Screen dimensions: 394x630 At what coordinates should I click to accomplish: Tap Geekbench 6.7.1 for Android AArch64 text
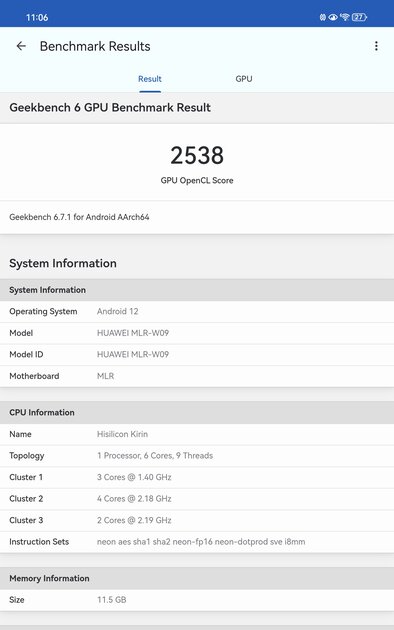click(79, 217)
